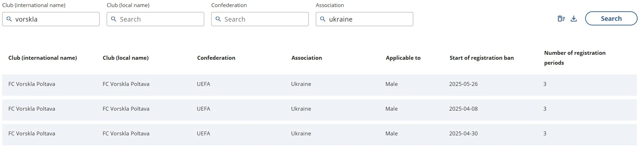Select the row with ban start 2025-05-26
644x158 pixels.
(x=319, y=84)
